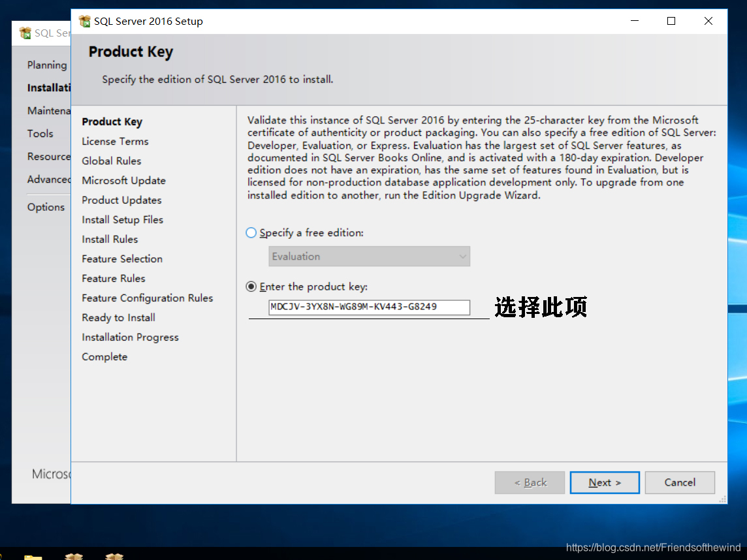Open Tools in the Installation Center window
Screen dimensions: 747x560
pyautogui.click(x=40, y=133)
